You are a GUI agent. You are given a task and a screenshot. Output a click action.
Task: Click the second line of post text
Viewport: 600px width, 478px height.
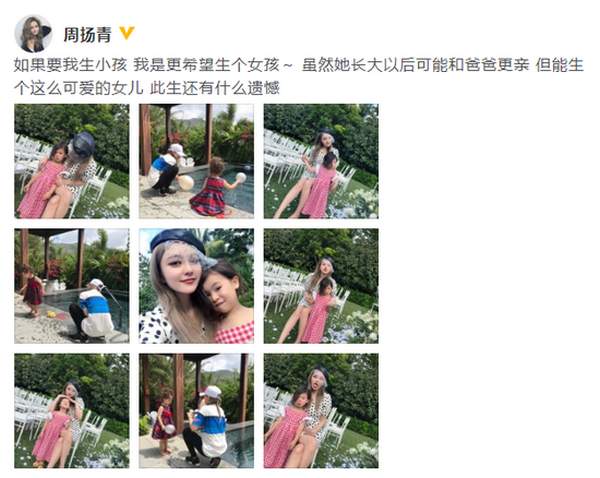pyautogui.click(x=147, y=88)
